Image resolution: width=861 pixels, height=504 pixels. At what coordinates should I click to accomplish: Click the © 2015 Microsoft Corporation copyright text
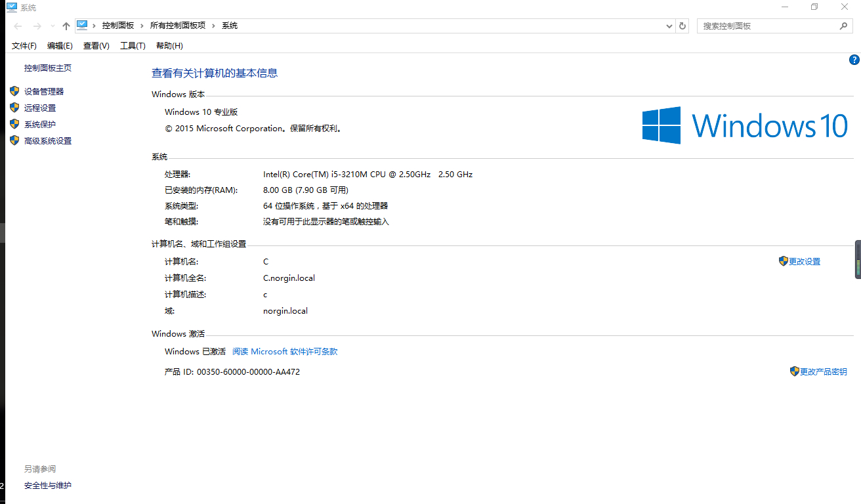[x=253, y=129]
